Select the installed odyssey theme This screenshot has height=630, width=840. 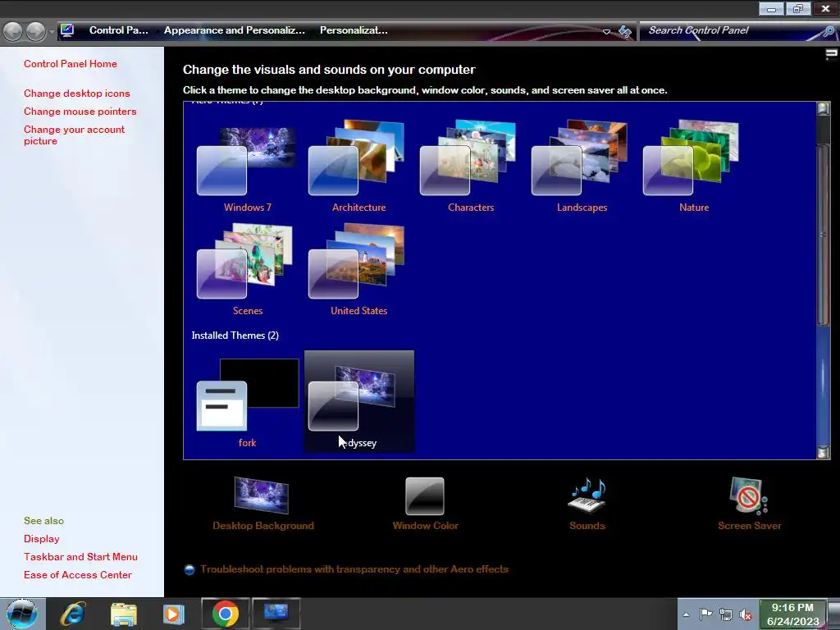coord(359,402)
